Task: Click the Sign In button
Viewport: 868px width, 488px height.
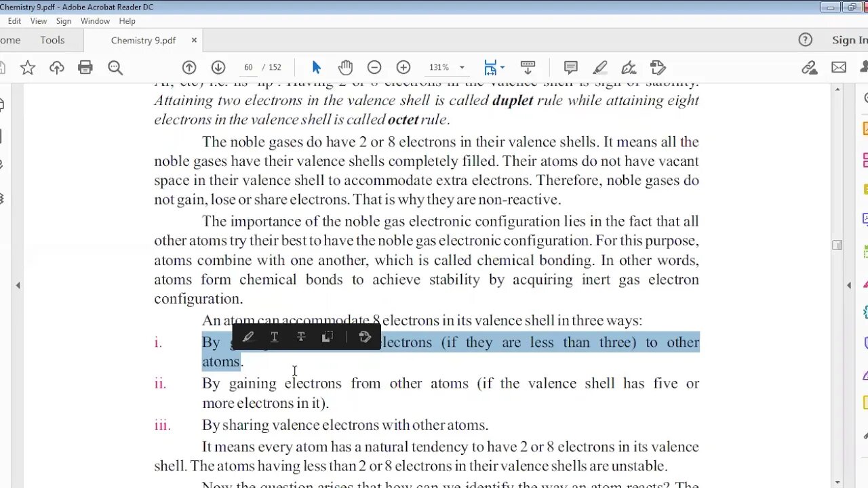Action: pos(850,40)
